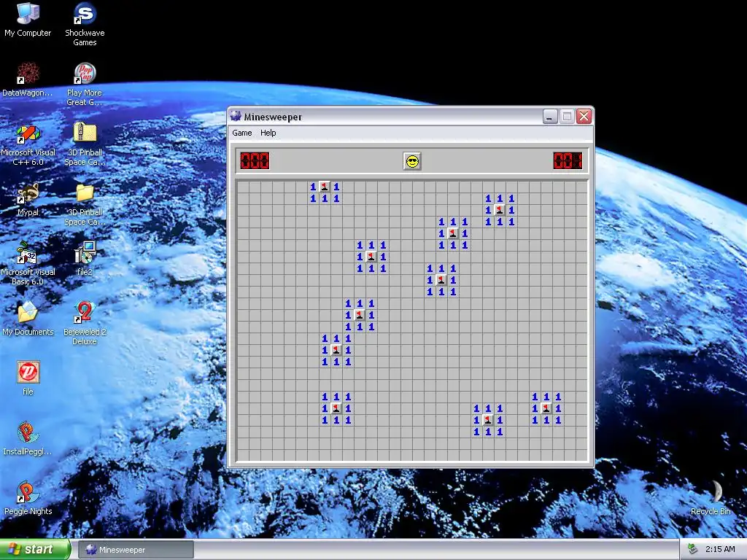747x560 pixels.
Task: Open the My Documents folder icon
Action: 28,312
